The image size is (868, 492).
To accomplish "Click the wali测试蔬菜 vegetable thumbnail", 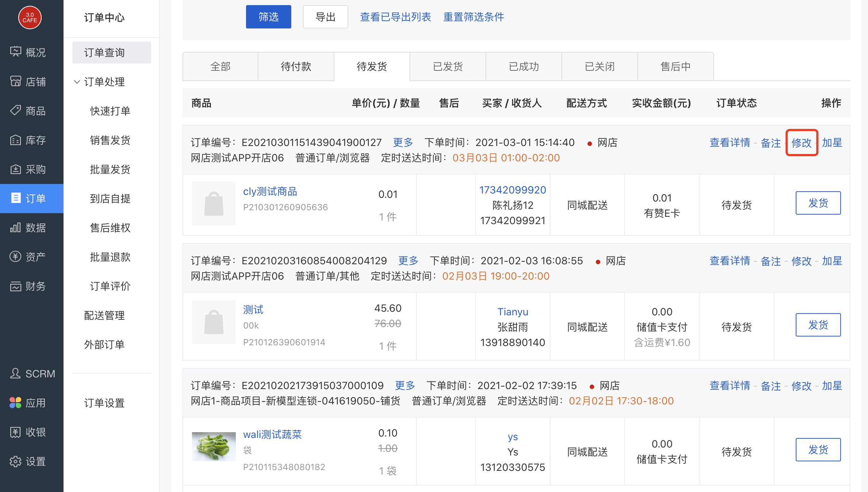I will click(214, 447).
